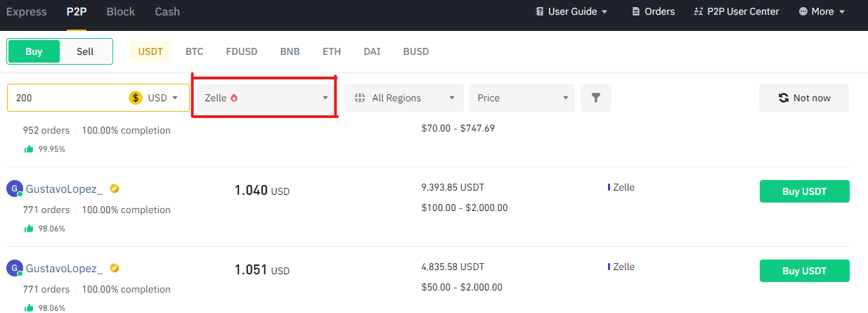Expand the User Guide menu

tap(571, 12)
